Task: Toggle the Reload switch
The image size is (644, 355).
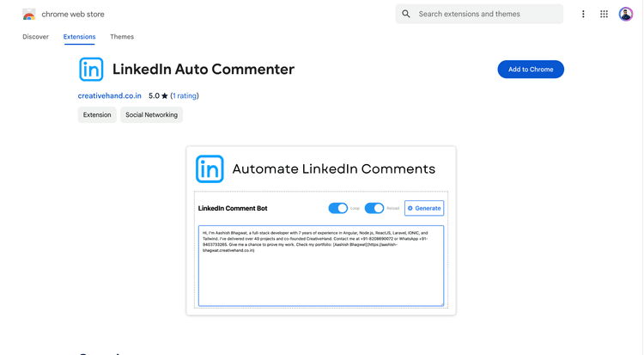Action: coord(374,208)
